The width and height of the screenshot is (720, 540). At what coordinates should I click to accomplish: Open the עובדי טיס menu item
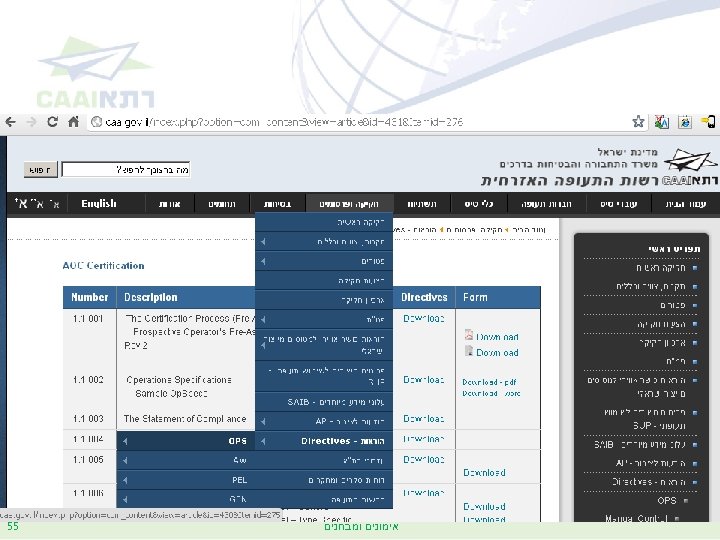619,204
